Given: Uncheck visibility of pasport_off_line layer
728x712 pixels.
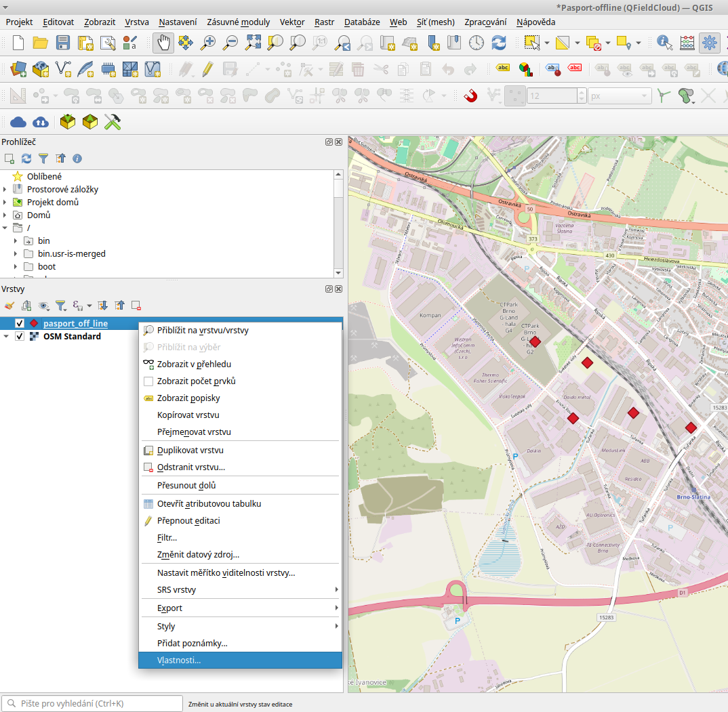Looking at the screenshot, I should click(x=20, y=323).
